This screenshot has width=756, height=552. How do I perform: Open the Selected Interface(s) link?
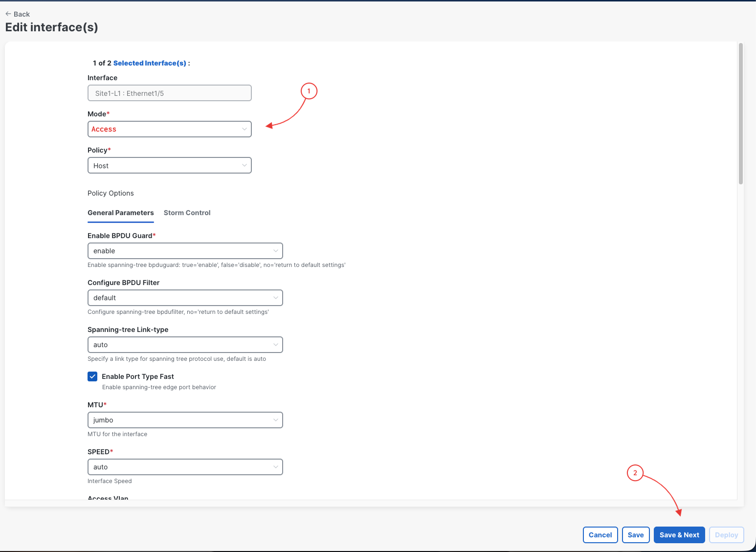click(x=150, y=63)
